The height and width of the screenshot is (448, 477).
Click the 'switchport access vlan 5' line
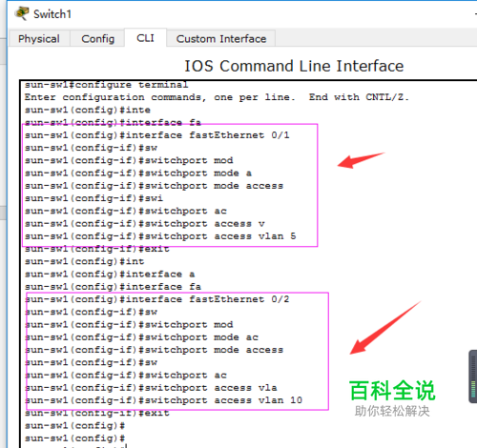coord(160,236)
